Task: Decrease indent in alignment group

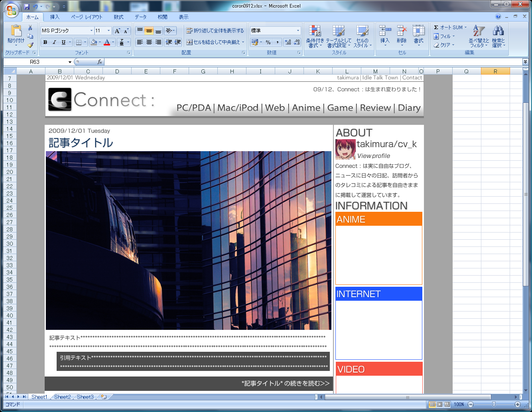Action: pos(169,42)
